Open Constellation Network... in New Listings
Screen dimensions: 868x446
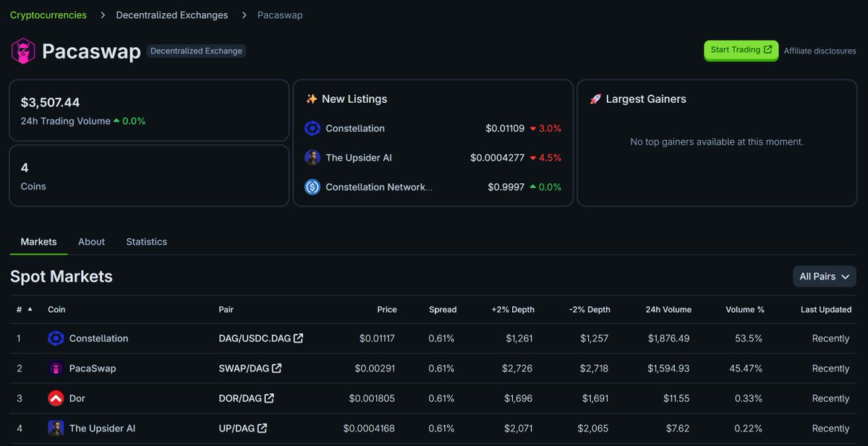pyautogui.click(x=379, y=187)
